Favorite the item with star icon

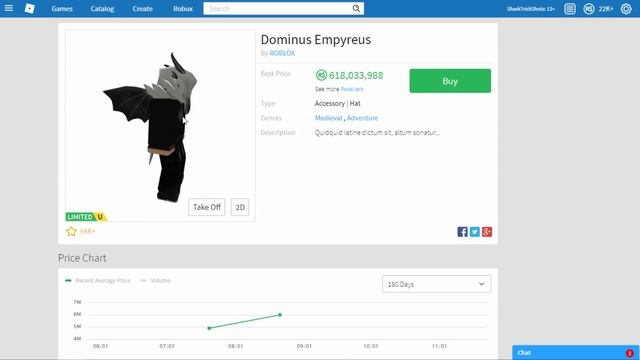point(71,231)
